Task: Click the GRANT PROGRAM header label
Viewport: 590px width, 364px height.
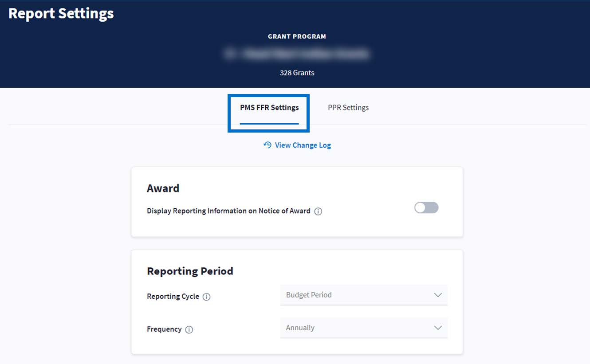Action: click(x=297, y=36)
